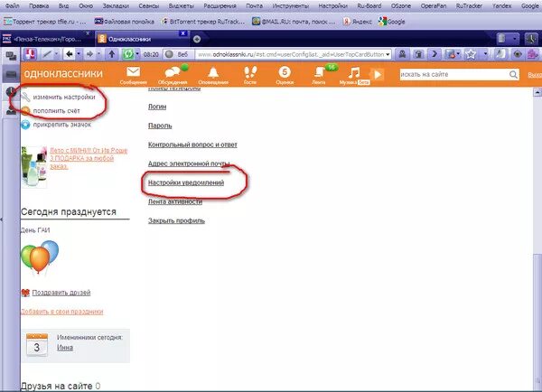The image size is (542, 392).
Task: Click изменить настройки link
Action: [x=64, y=98]
